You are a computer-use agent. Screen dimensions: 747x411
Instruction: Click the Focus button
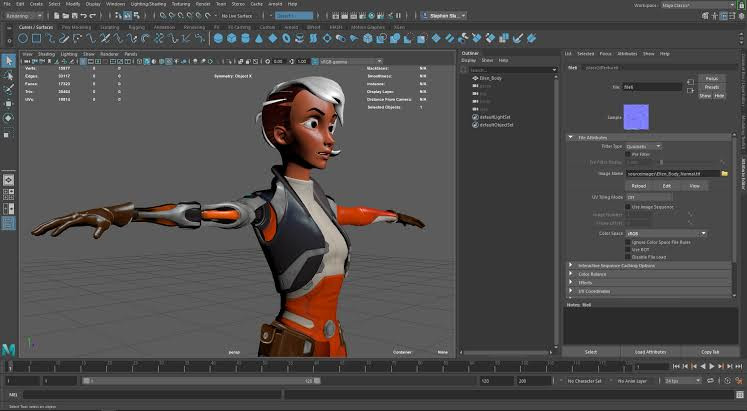(712, 79)
